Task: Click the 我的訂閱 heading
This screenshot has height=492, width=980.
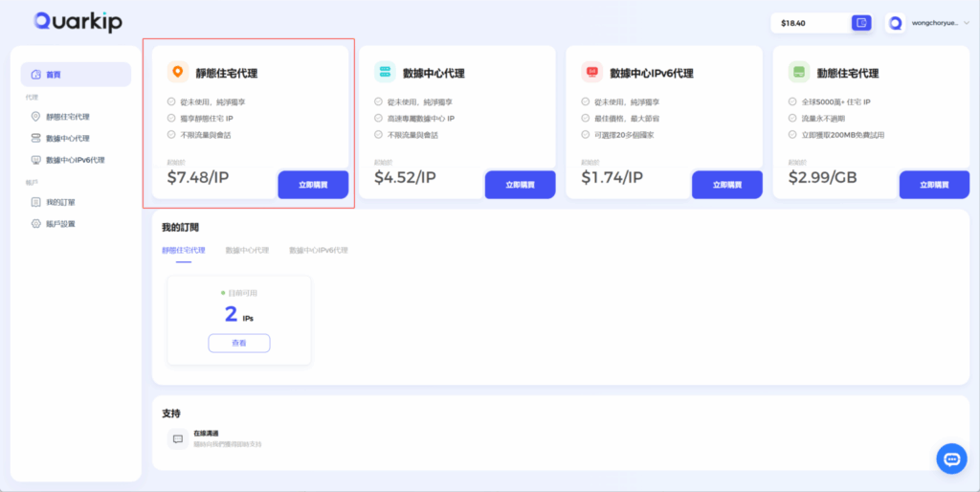Action: [x=180, y=227]
